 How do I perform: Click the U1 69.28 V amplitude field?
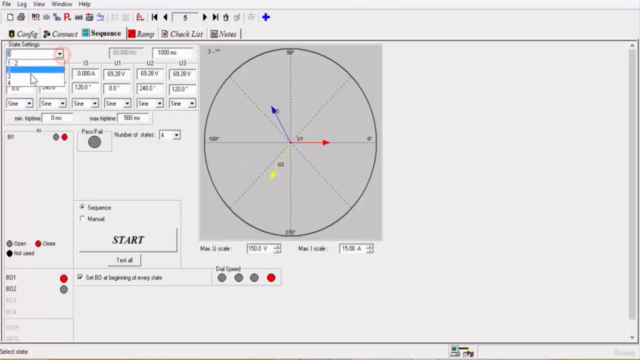(117, 74)
